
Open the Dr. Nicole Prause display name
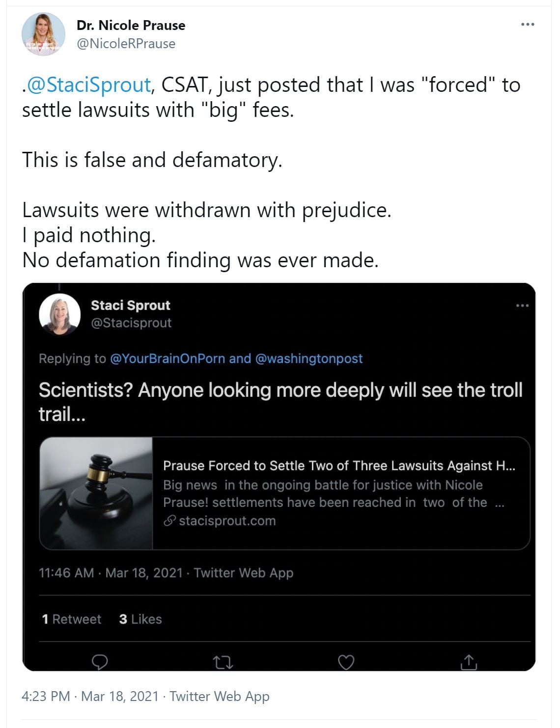tap(131, 26)
